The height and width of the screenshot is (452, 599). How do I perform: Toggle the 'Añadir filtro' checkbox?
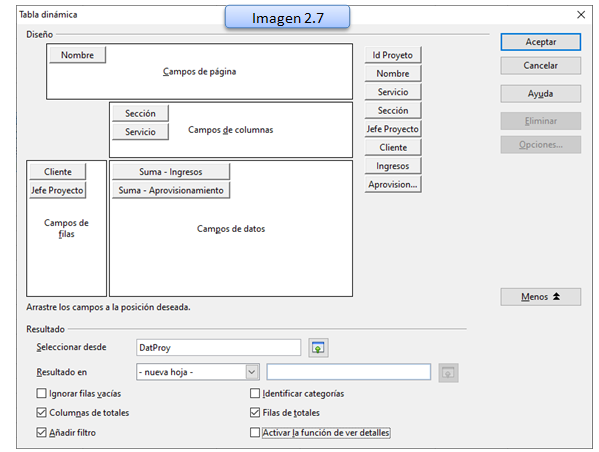click(x=41, y=433)
